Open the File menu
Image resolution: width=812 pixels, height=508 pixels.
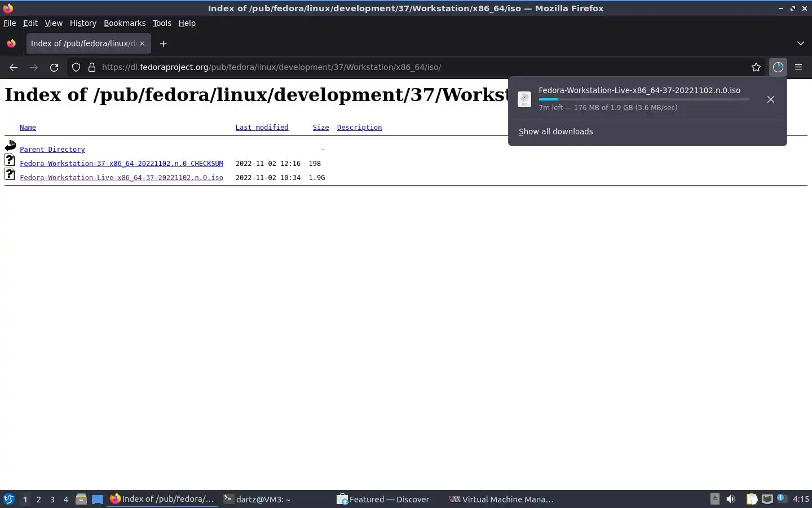point(10,23)
